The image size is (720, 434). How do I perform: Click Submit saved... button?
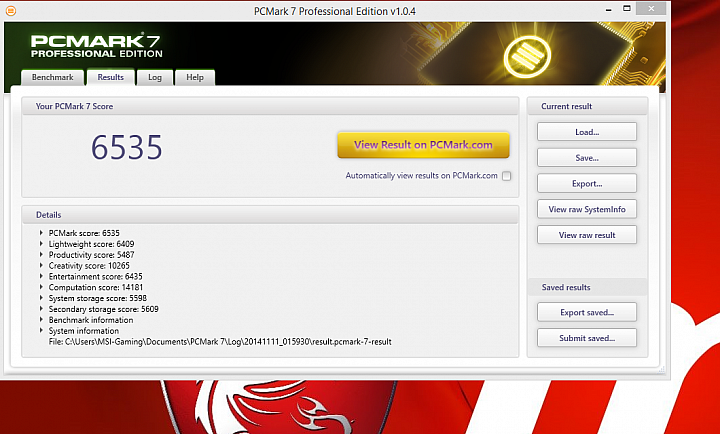coord(587,338)
